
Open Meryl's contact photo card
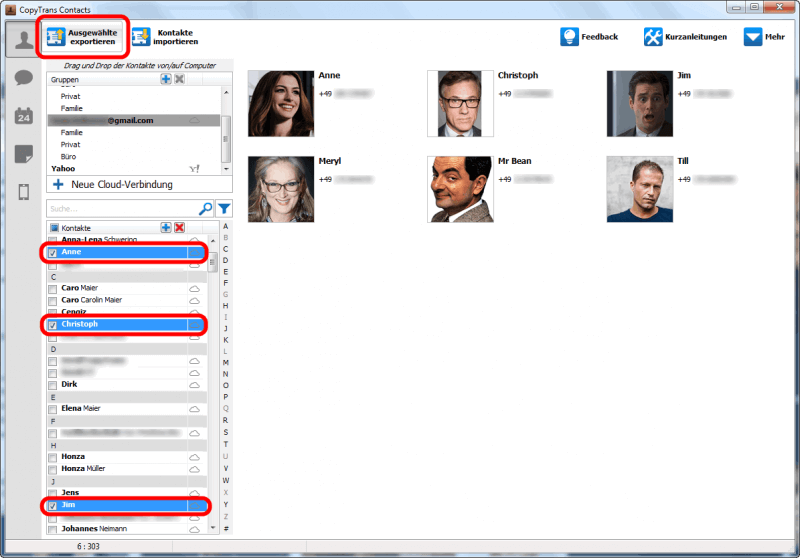pos(281,189)
